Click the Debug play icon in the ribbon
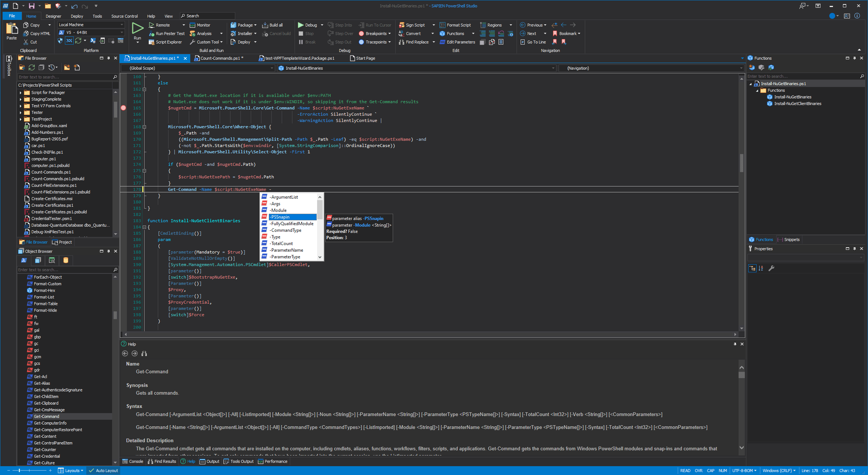Image resolution: width=868 pixels, height=475 pixels. [301, 25]
